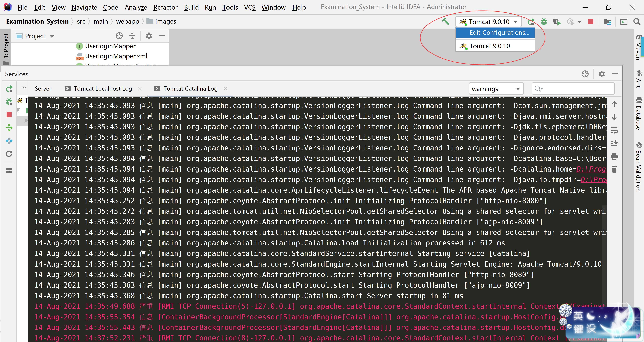
Task: Toggle Soft-Wrap icon beside log output
Action: [x=614, y=130]
